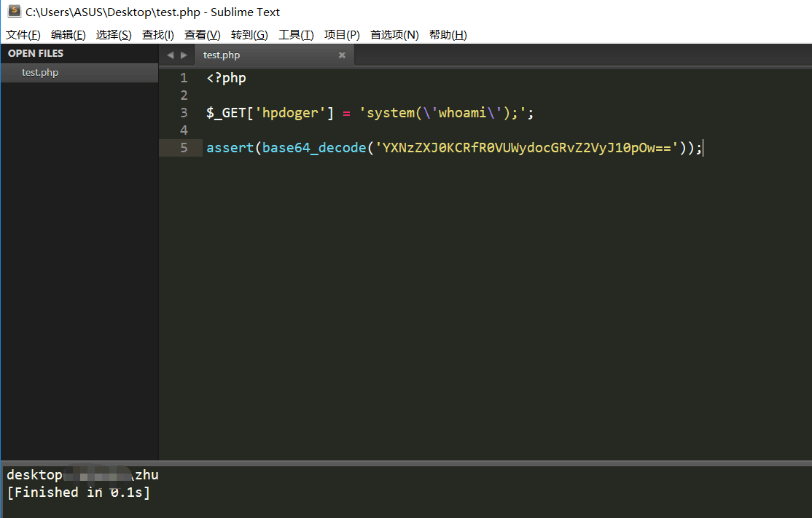Open the 选择(S) menu
This screenshot has width=812, height=518.
(x=114, y=35)
